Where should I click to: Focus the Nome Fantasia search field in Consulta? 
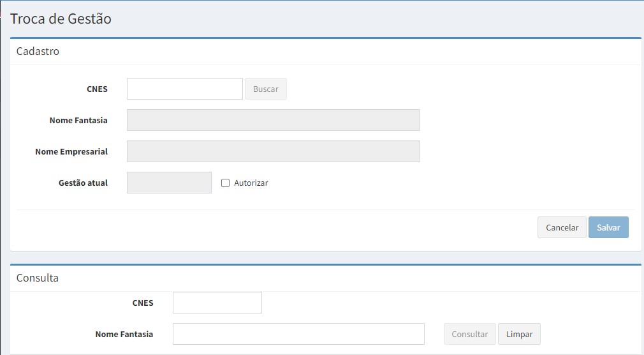(298, 334)
